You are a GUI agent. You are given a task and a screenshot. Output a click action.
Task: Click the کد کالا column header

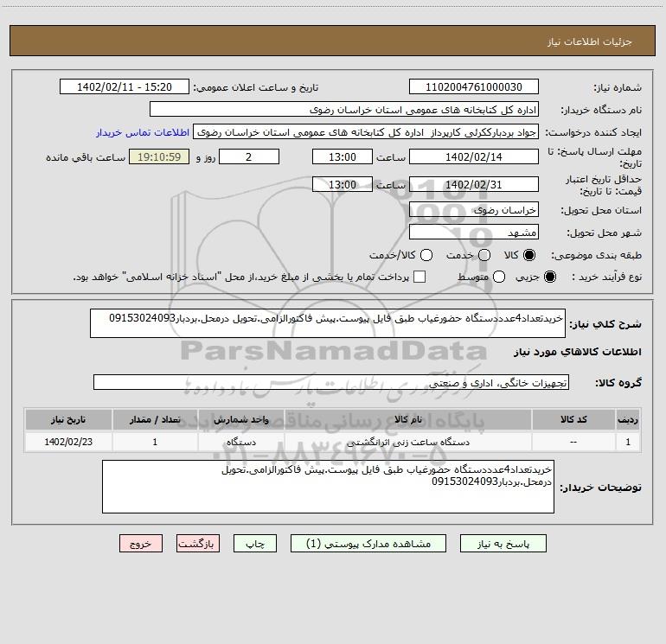[x=573, y=419]
